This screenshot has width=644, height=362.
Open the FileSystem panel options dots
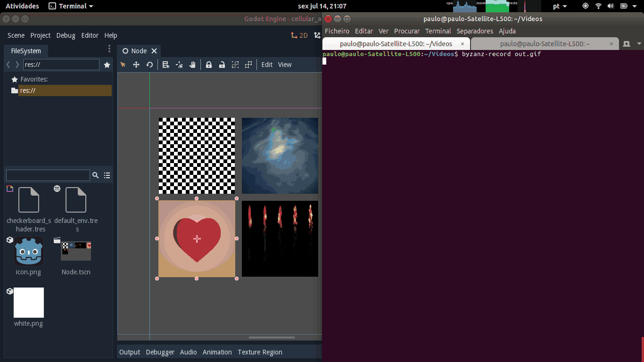pos(109,49)
